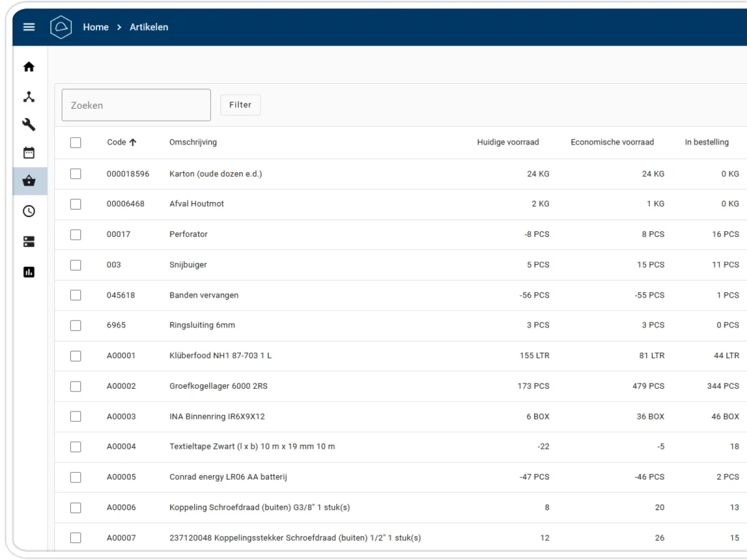Select the shopping basket sidebar icon
This screenshot has width=747, height=560.
click(x=29, y=181)
